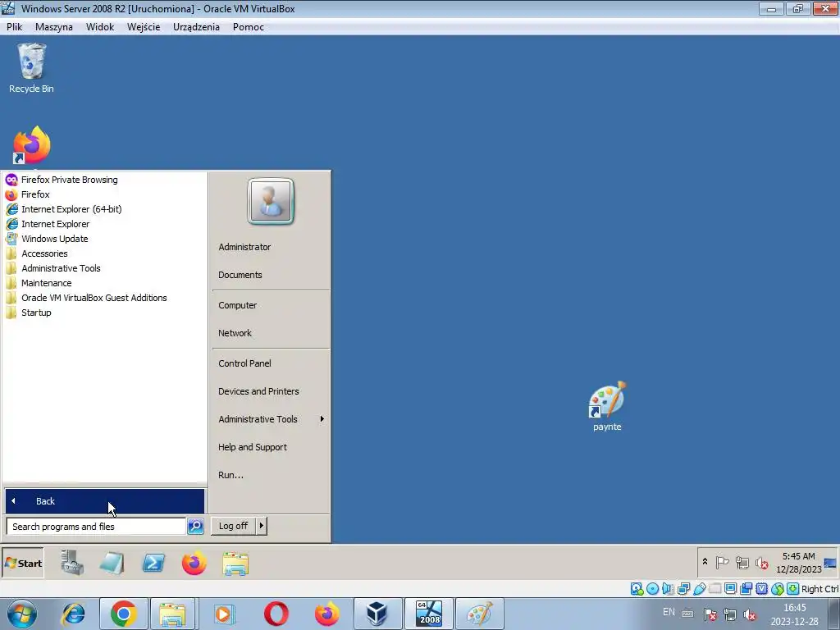
Task: Click the display status icon in VirtualBox bar
Action: coord(730,589)
